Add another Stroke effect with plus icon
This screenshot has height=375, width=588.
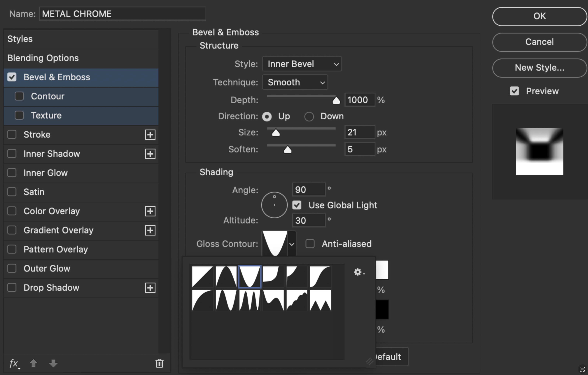tap(150, 135)
